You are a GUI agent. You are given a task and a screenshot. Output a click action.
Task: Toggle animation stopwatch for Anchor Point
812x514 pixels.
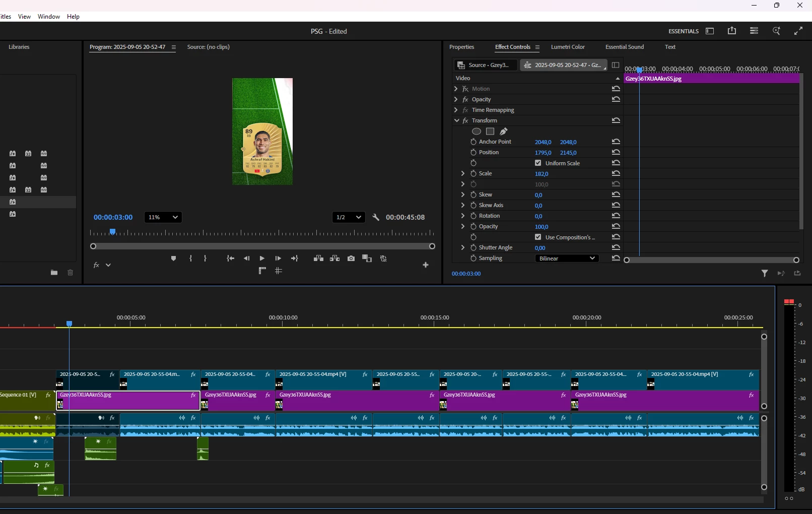point(473,142)
